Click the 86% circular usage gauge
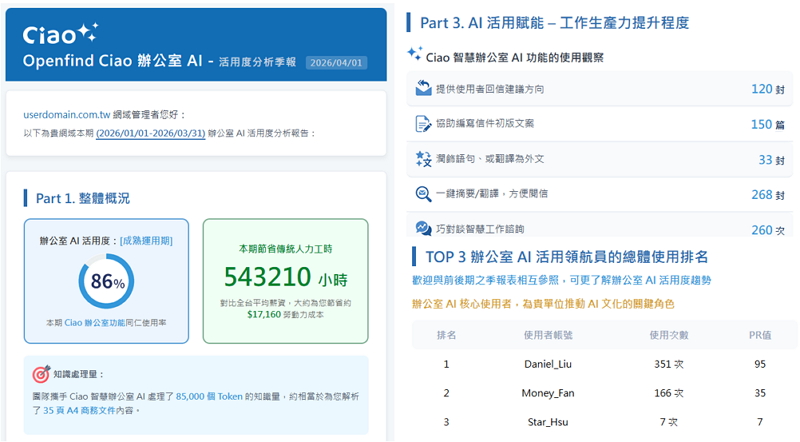Screen dimensions: 800x442 pos(106,281)
